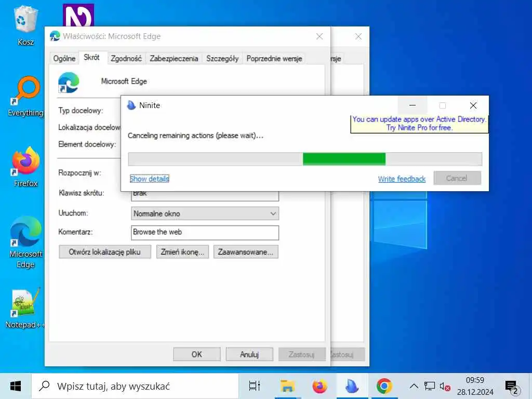Click Write feedback link in Ninite
Viewport: 532px width, 399px height.
click(x=402, y=179)
